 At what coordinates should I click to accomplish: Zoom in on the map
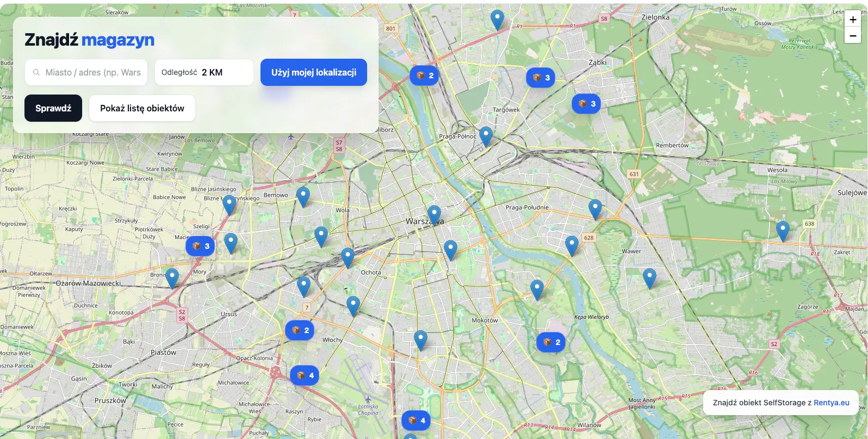pos(853,20)
